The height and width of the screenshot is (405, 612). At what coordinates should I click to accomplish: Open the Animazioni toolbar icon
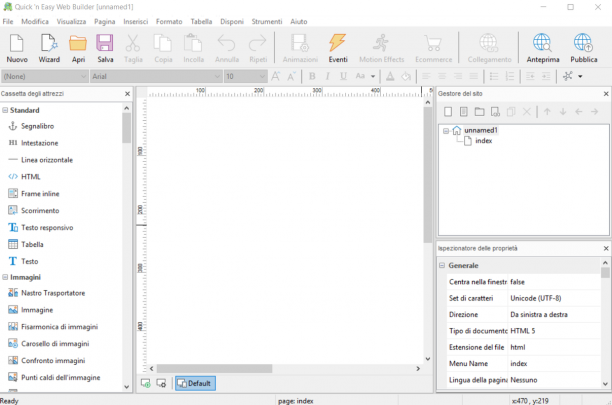300,48
